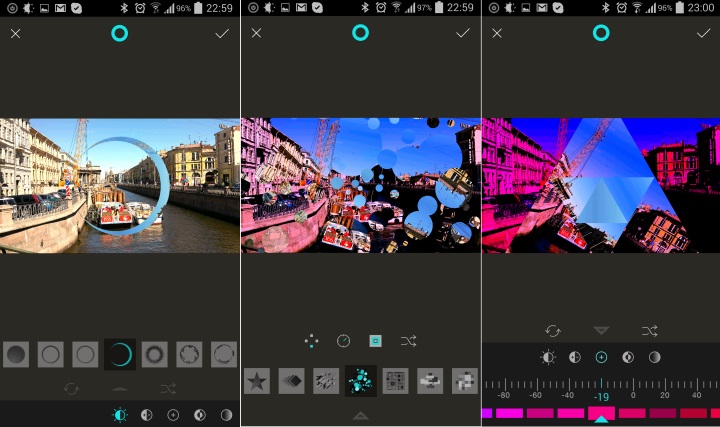Tap the triangle-effect photo on the right screen
720x427 pixels.
(601, 185)
